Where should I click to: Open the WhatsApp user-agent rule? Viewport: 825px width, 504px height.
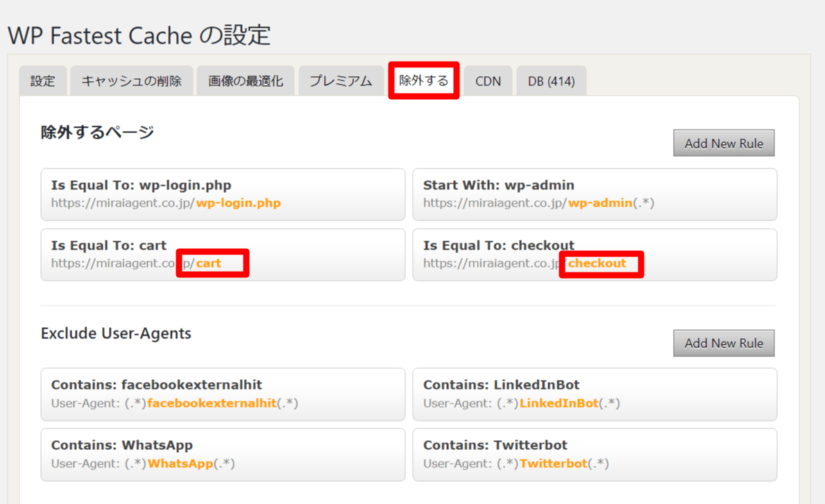(223, 454)
